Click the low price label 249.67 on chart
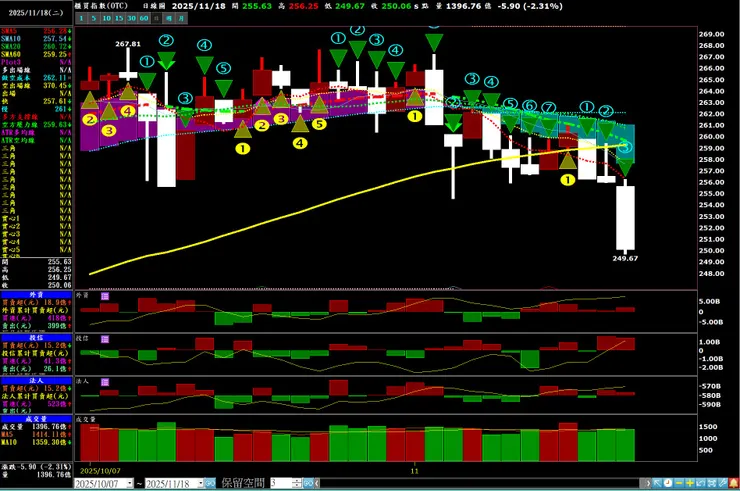 tap(625, 258)
